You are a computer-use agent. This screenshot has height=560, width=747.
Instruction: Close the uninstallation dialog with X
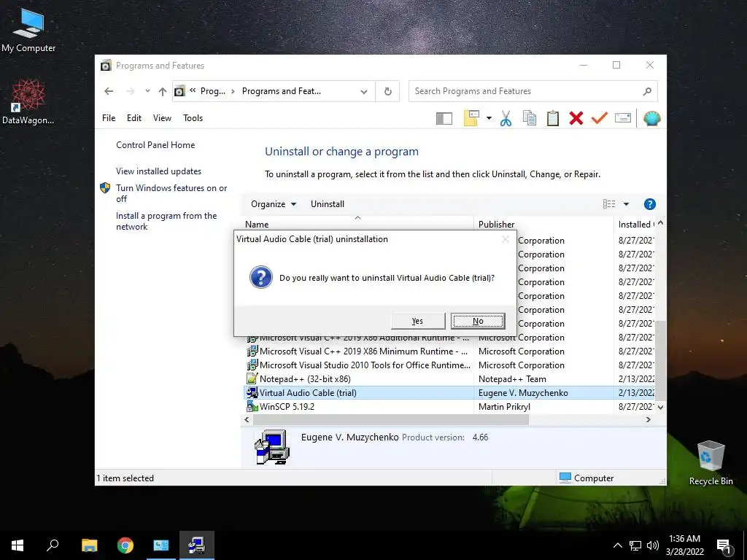pyautogui.click(x=506, y=239)
